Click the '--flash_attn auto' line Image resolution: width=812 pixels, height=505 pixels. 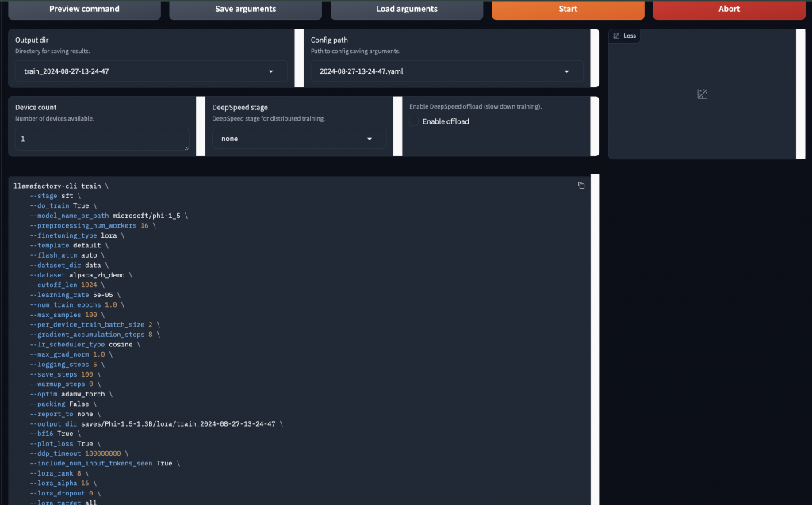pyautogui.click(x=67, y=255)
